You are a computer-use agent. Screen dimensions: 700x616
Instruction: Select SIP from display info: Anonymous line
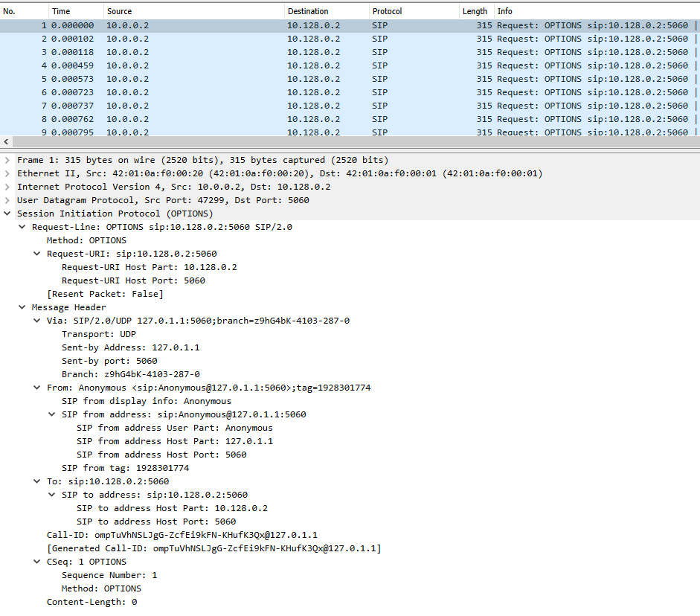[x=147, y=401]
